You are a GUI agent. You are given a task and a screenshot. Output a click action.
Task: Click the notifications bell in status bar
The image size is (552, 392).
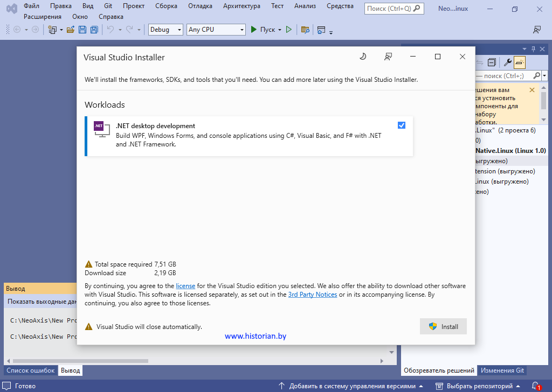[536, 386]
